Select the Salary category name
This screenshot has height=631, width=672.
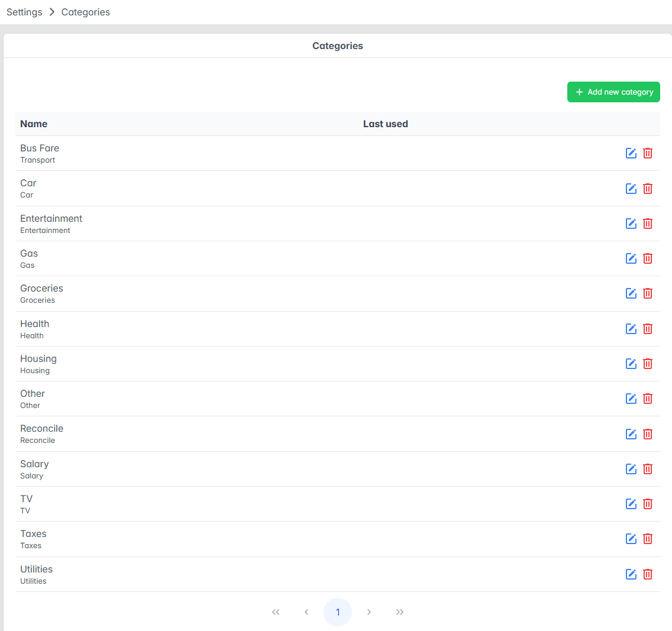[34, 464]
